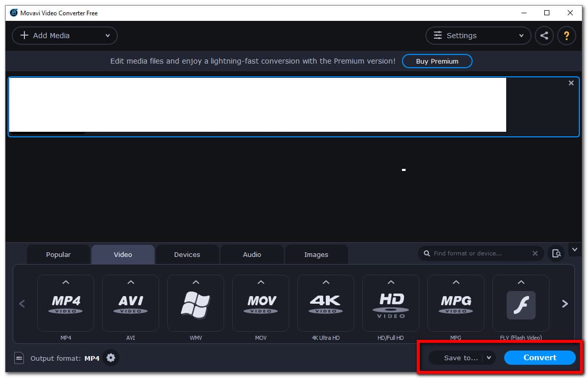588x378 pixels.
Task: Collapse the format panel with down chevron
Action: [575, 250]
